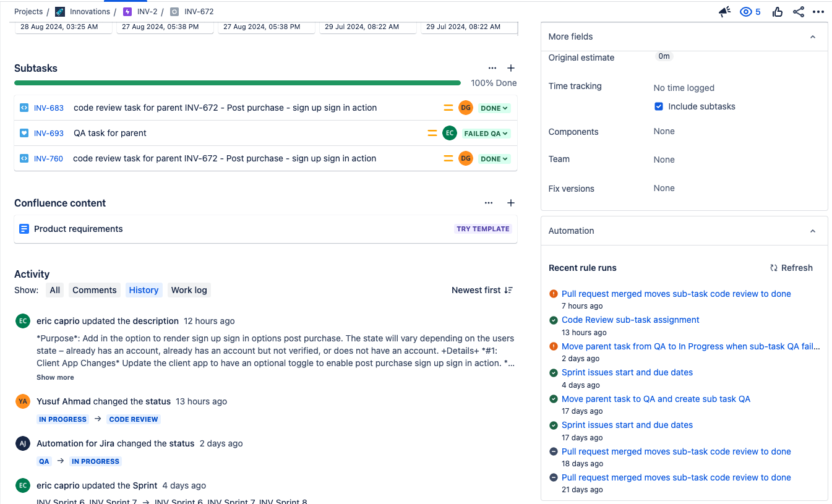Collapse the Automation panel
This screenshot has width=832, height=504.
pos(812,231)
